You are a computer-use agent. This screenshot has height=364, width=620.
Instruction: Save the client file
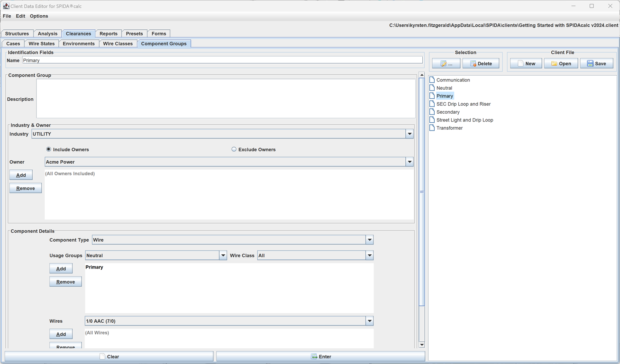point(596,64)
